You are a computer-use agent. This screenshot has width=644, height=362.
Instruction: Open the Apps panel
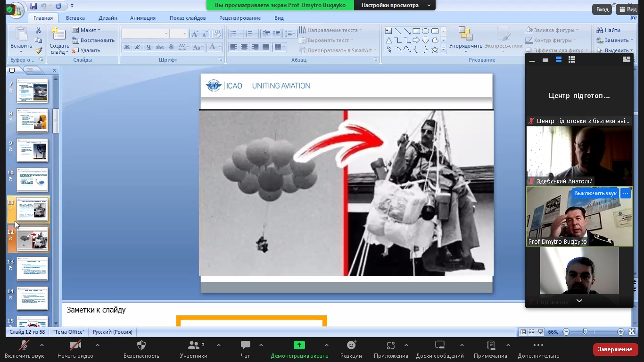[390, 349]
